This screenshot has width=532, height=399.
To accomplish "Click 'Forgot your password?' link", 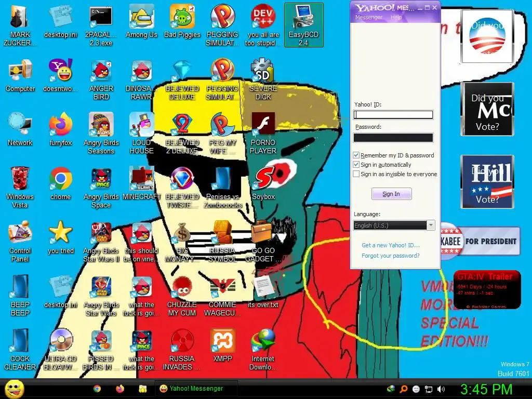I will pyautogui.click(x=391, y=256).
